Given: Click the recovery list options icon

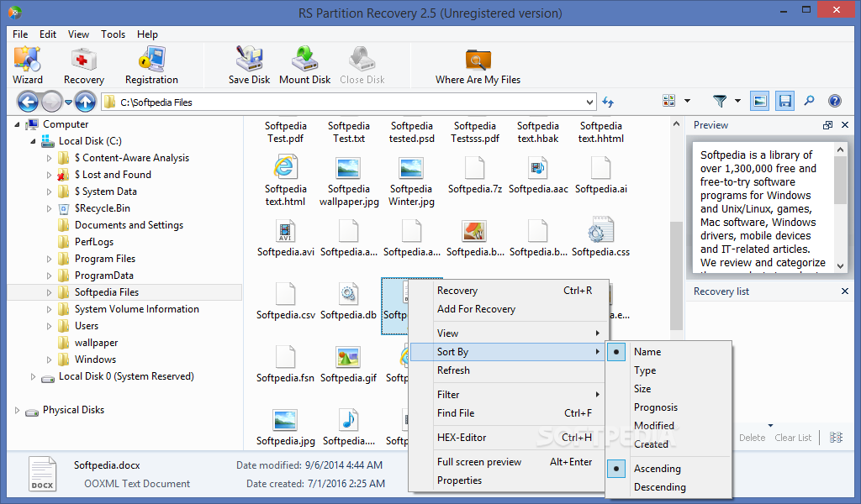Looking at the screenshot, I should point(837,437).
